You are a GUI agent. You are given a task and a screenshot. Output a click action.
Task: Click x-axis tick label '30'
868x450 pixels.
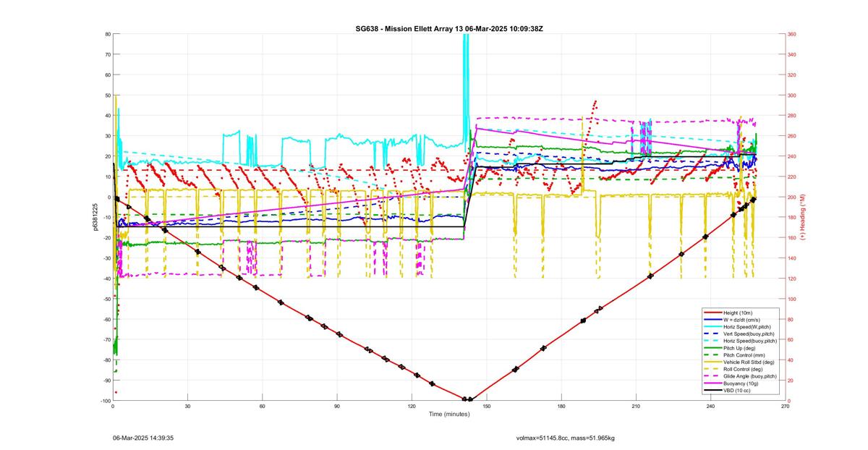(x=187, y=407)
